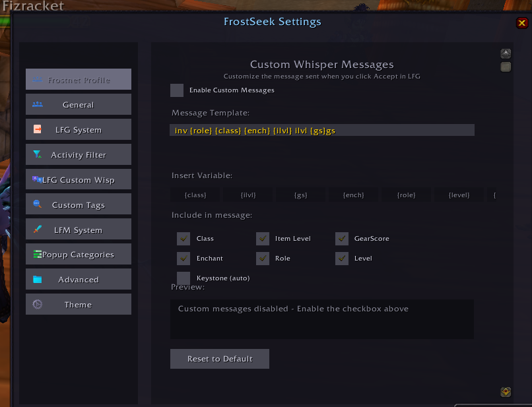Click the Activity Filter funnel icon

tap(38, 154)
